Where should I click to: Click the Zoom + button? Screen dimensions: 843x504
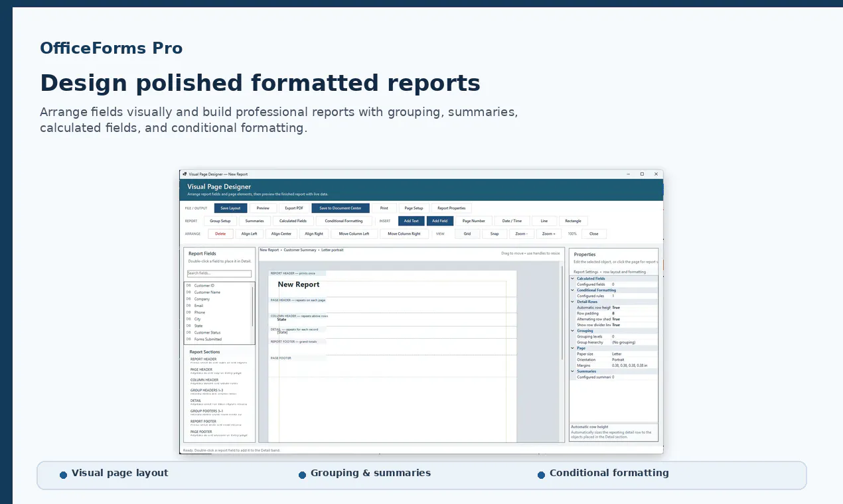549,233
